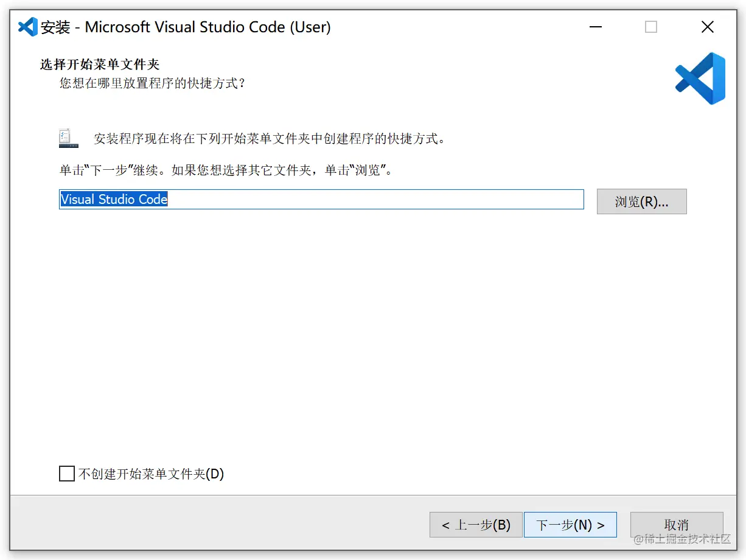Screen dimensions: 746x560
Task: Click the 浏览(R)... browse button
Action: pos(641,201)
